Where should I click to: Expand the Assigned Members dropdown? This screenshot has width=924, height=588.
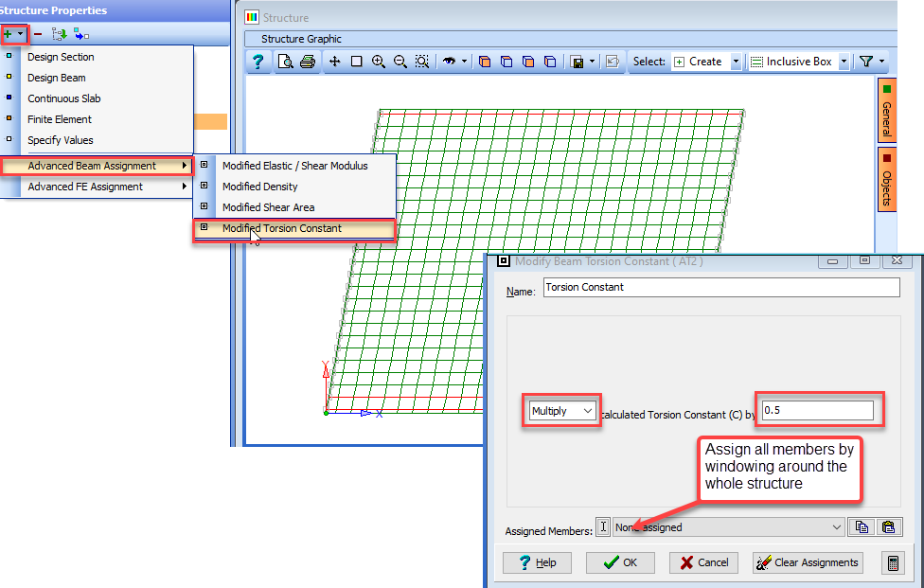tap(836, 526)
